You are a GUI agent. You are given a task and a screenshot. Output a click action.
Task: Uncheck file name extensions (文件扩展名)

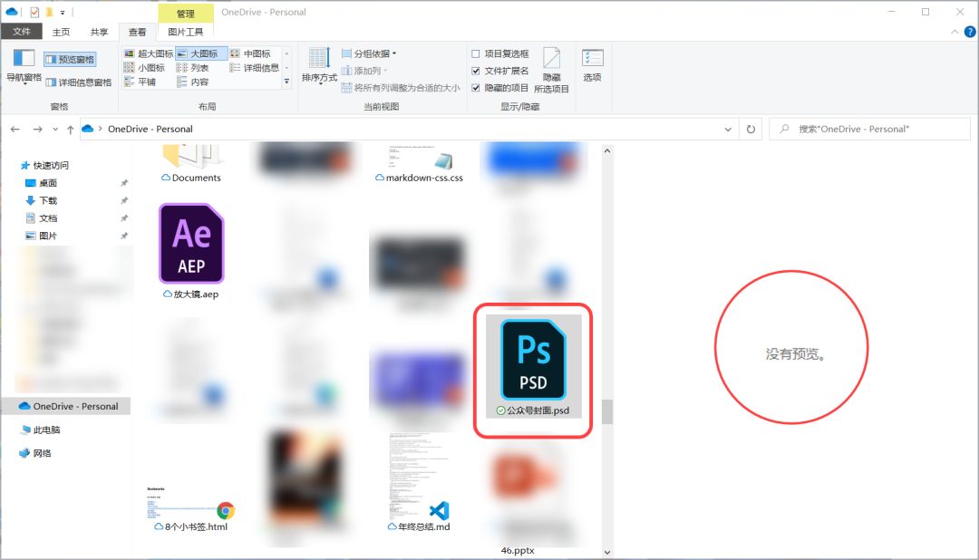(x=500, y=71)
